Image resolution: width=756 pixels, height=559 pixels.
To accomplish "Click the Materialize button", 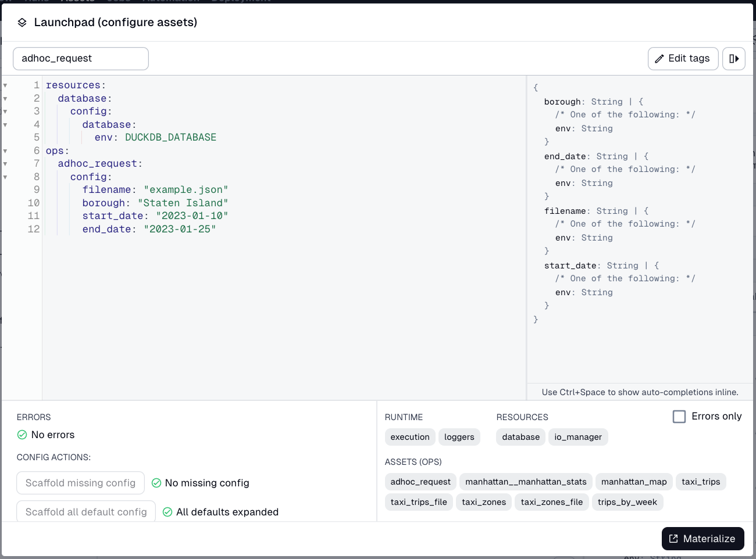I will (702, 539).
